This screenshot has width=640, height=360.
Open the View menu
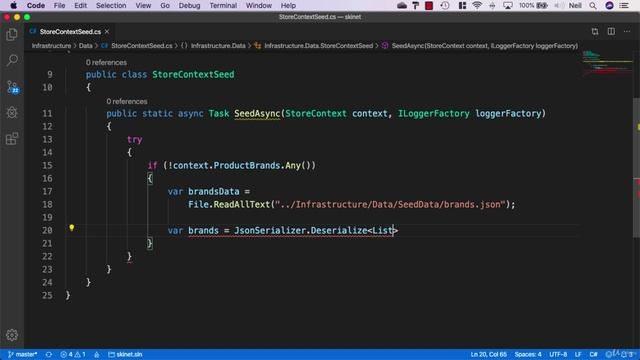click(143, 5)
